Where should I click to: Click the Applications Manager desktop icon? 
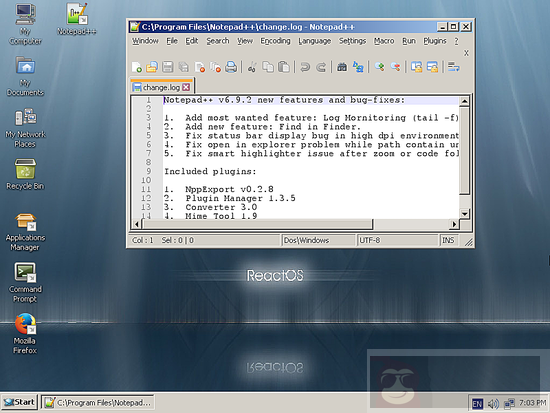(25, 232)
